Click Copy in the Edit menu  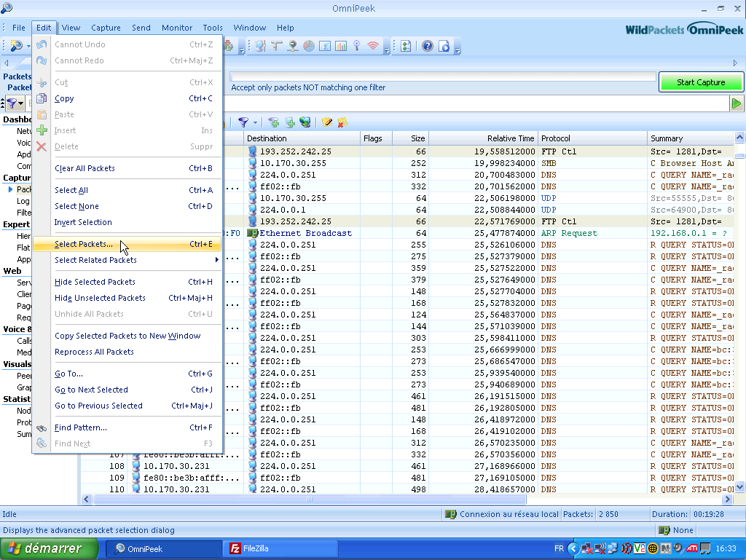(x=127, y=98)
